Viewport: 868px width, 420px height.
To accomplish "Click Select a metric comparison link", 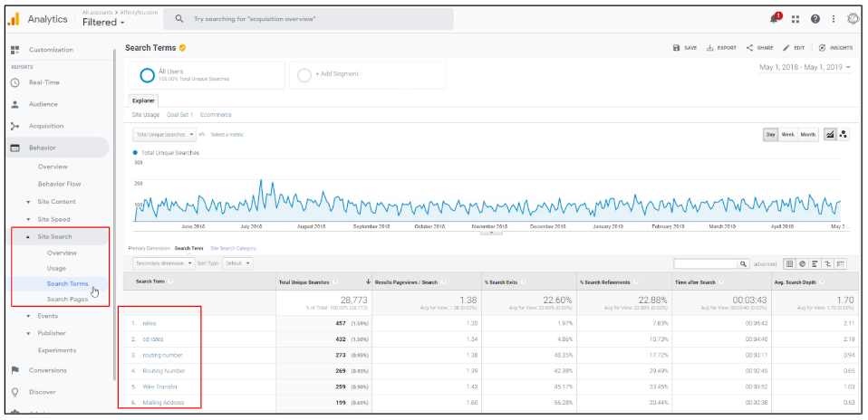I will (227, 135).
